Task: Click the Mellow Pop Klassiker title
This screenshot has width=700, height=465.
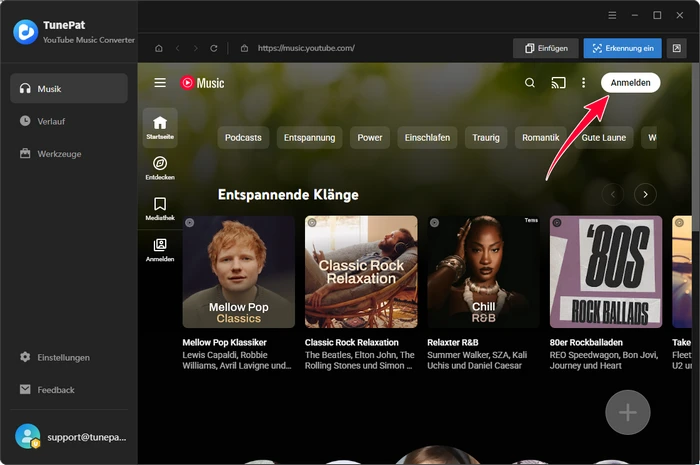Action: (x=224, y=342)
